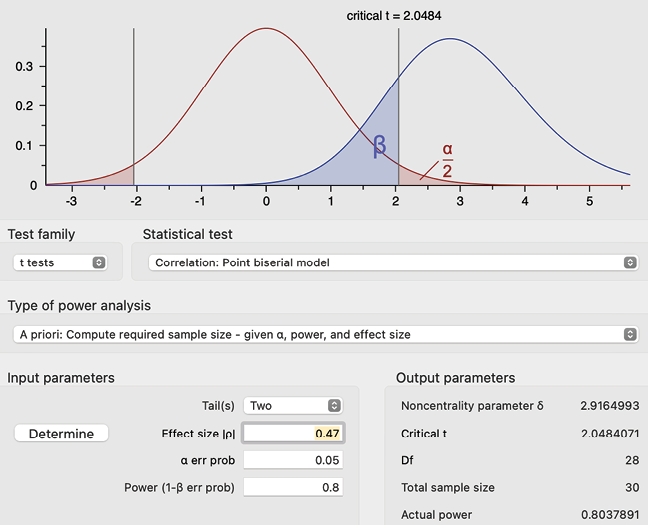Click the peak of the red central distribution curve
The width and height of the screenshot is (648, 525).
click(265, 29)
